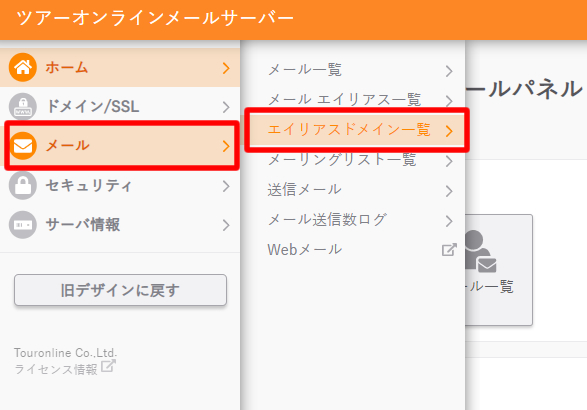Click the ライセンス情報 external link icon

coord(108,366)
